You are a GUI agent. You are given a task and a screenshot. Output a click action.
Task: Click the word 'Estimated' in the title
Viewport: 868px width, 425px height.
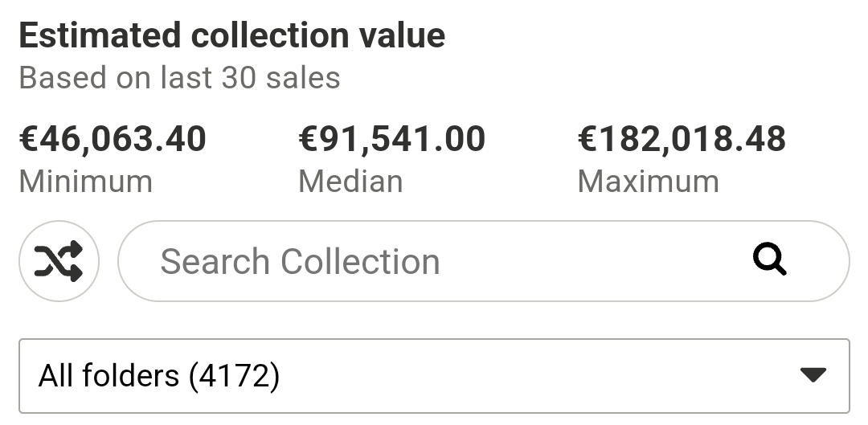tap(100, 35)
